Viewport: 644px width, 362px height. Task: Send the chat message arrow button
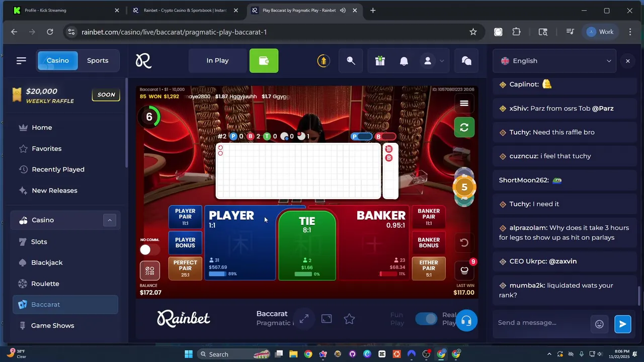(622, 324)
